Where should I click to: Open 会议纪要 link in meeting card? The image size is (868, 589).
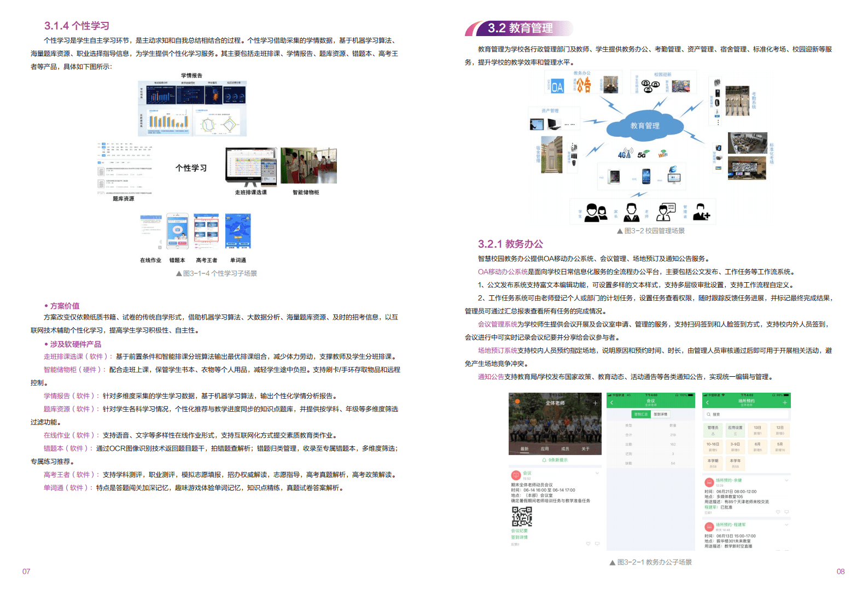click(x=520, y=530)
